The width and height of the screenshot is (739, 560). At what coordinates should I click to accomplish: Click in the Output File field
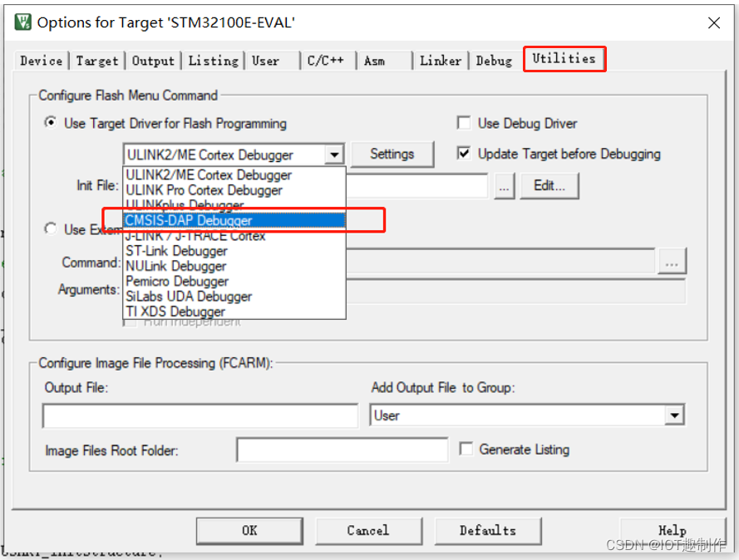pyautogui.click(x=200, y=415)
